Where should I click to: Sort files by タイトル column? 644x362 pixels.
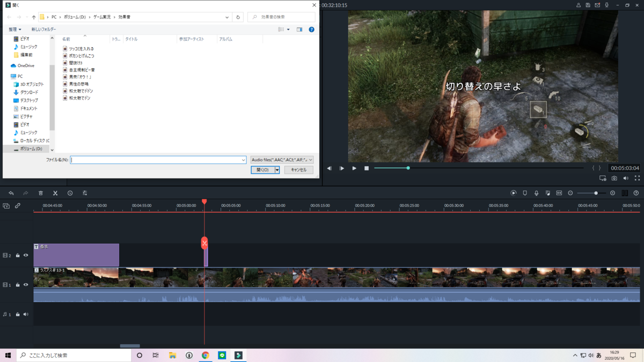131,39
